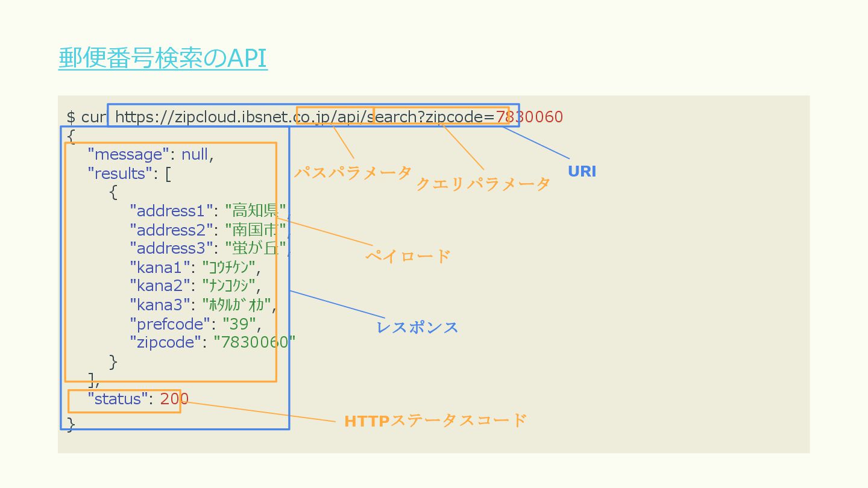This screenshot has width=868, height=488.
Task: Select the URI label
Action: [582, 171]
